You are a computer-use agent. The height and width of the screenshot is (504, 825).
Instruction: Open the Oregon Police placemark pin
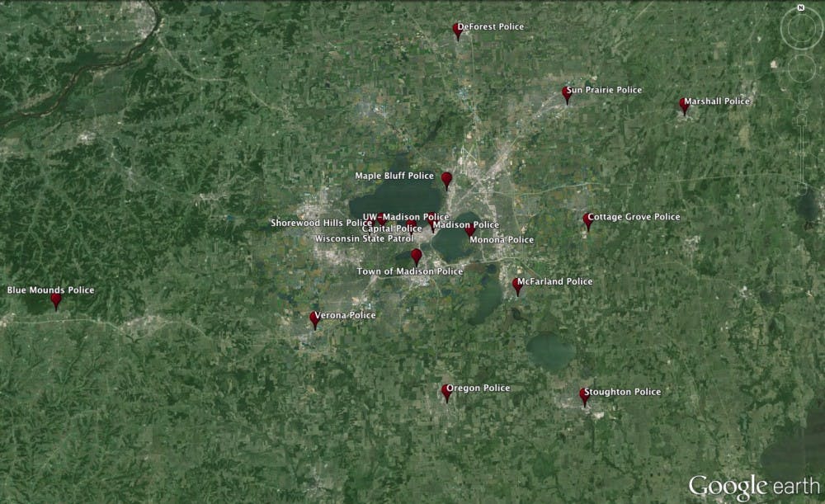coord(446,392)
